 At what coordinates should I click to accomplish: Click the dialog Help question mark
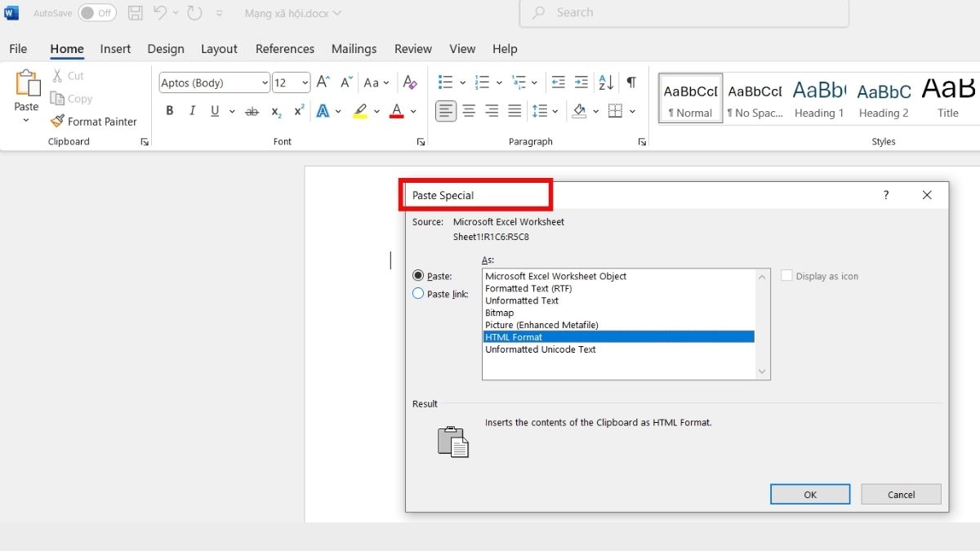click(x=886, y=195)
